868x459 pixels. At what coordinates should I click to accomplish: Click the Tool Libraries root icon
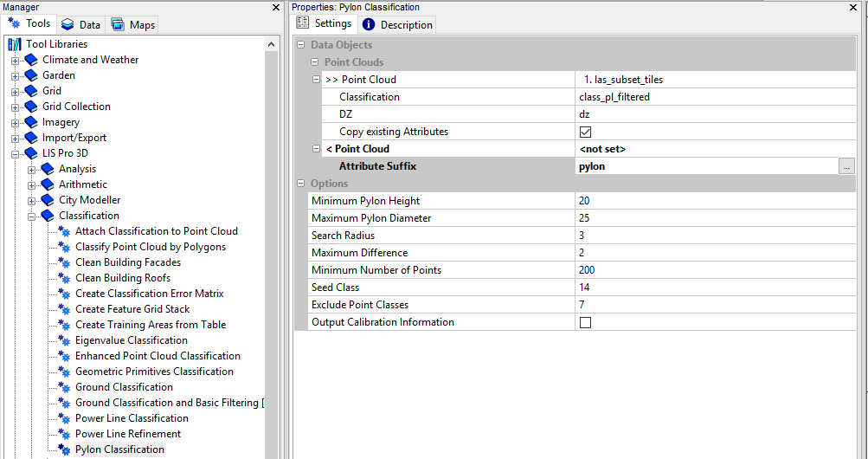pos(15,44)
